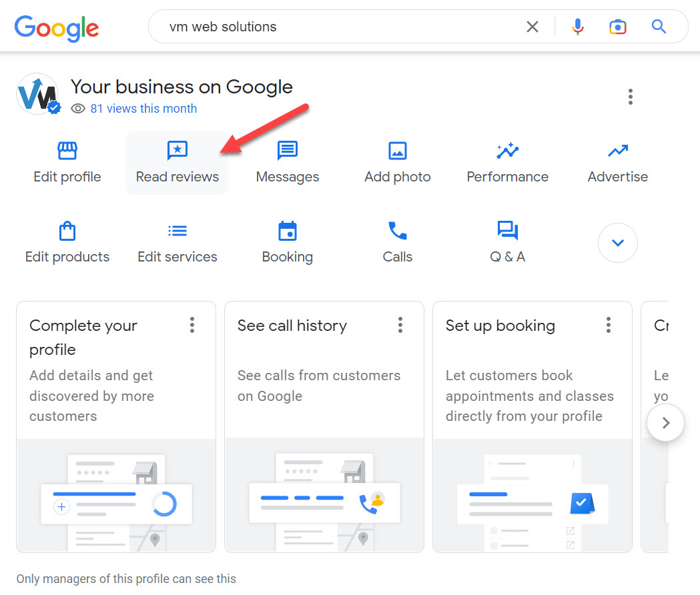Open Google Lens camera search
Viewport: 700px width, 595px height.
pos(618,27)
